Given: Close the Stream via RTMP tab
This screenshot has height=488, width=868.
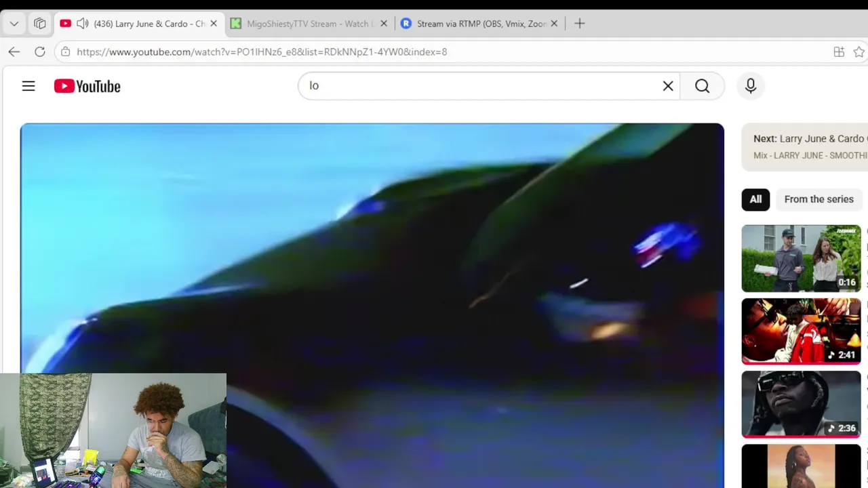Looking at the screenshot, I should (x=554, y=24).
